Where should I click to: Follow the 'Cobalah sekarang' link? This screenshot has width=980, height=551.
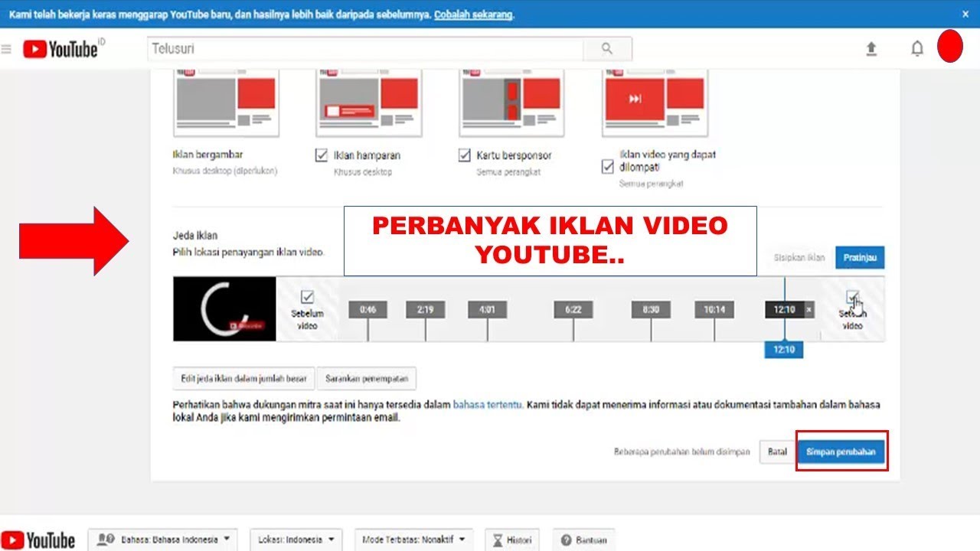[x=474, y=15]
